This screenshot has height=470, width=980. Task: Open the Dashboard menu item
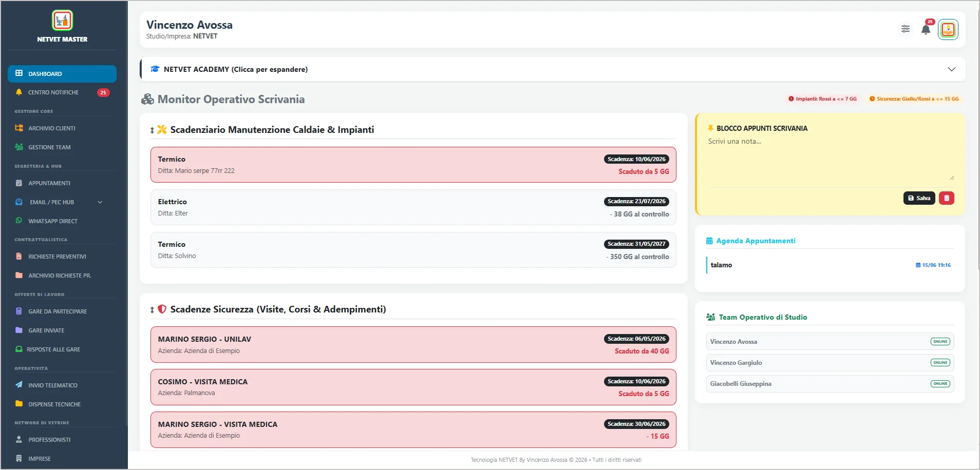tap(62, 74)
